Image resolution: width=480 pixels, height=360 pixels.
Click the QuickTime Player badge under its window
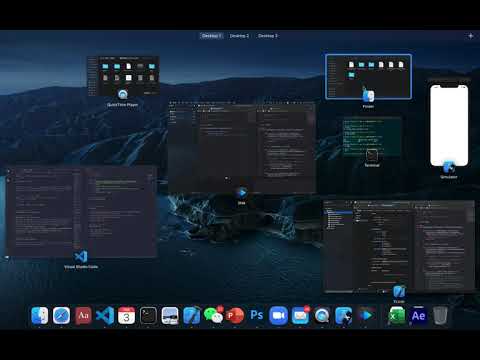[123, 95]
